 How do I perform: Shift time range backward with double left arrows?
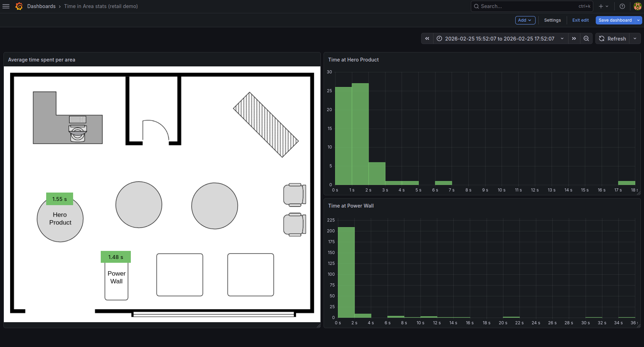(x=427, y=38)
